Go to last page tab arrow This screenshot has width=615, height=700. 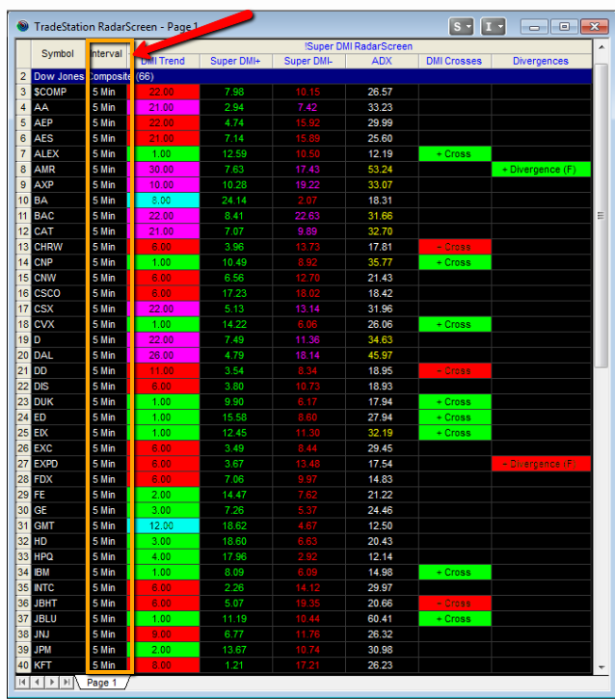click(x=67, y=682)
